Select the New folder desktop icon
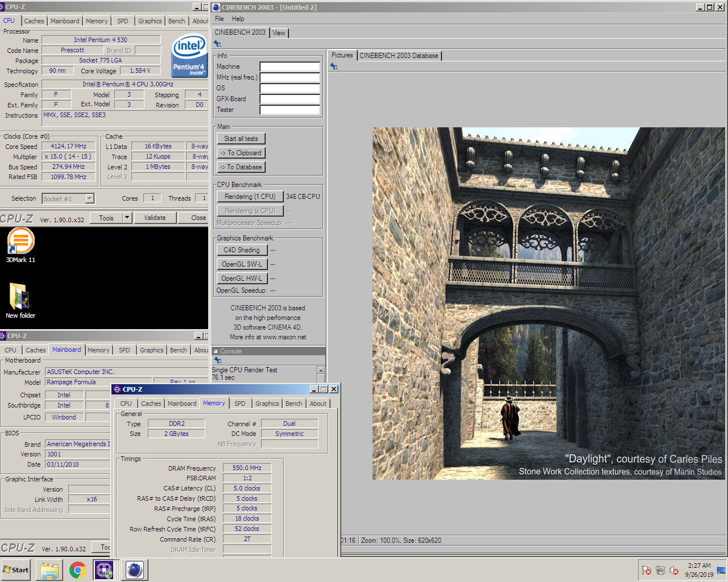The height and width of the screenshot is (582, 728). pos(20,300)
